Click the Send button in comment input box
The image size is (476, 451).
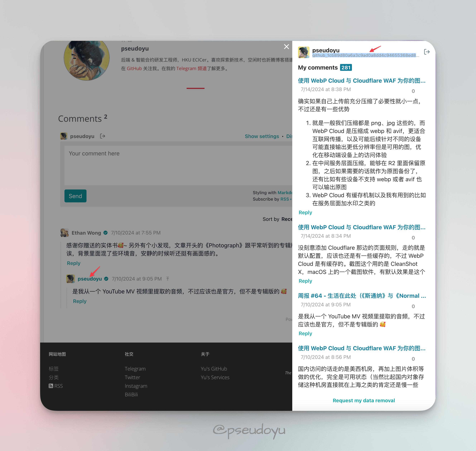75,196
